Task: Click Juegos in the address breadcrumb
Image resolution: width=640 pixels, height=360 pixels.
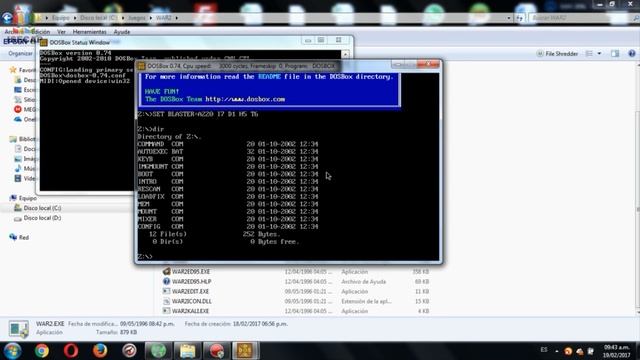Action: [x=136, y=18]
